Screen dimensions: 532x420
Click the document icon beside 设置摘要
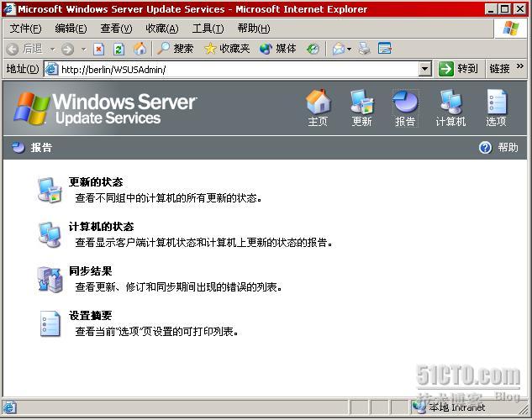[x=50, y=323]
